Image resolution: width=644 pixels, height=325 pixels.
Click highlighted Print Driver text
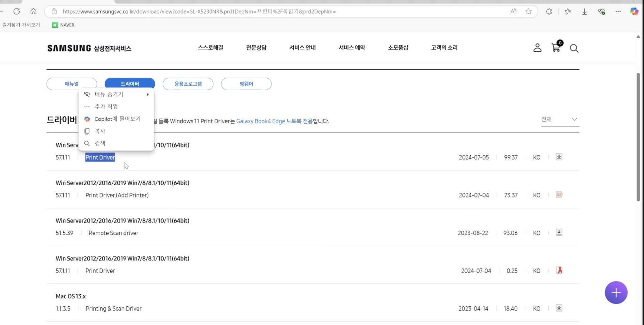100,157
